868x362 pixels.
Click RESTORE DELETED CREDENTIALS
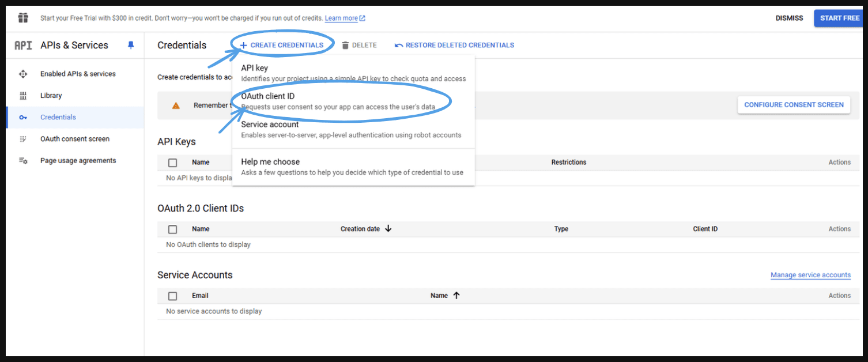point(454,45)
